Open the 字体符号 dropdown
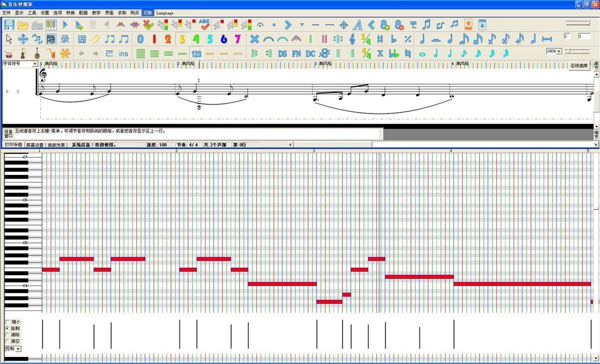 tap(35, 64)
